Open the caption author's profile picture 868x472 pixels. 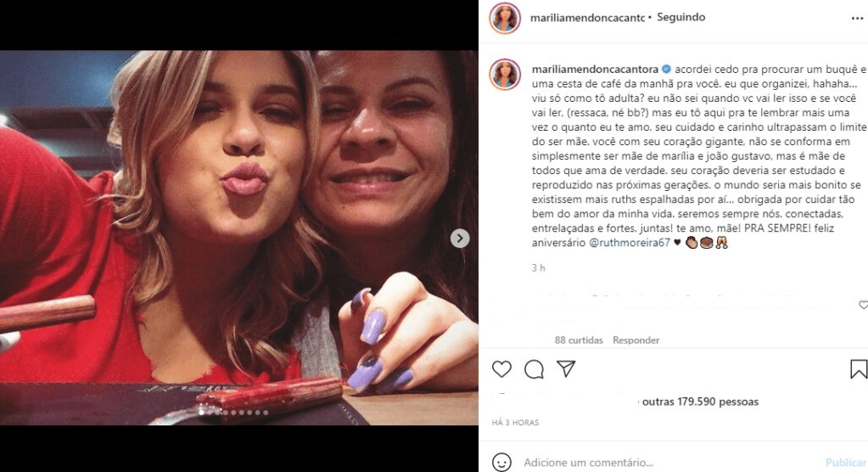(505, 74)
